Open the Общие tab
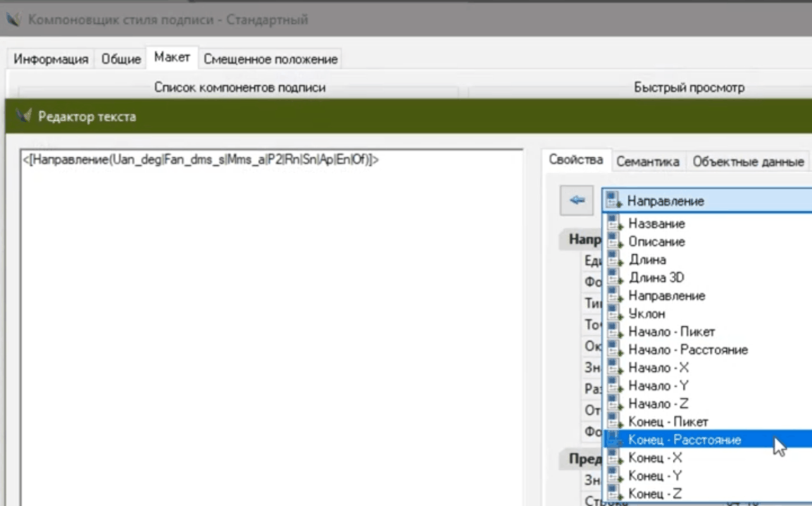812x506 pixels. click(x=121, y=59)
